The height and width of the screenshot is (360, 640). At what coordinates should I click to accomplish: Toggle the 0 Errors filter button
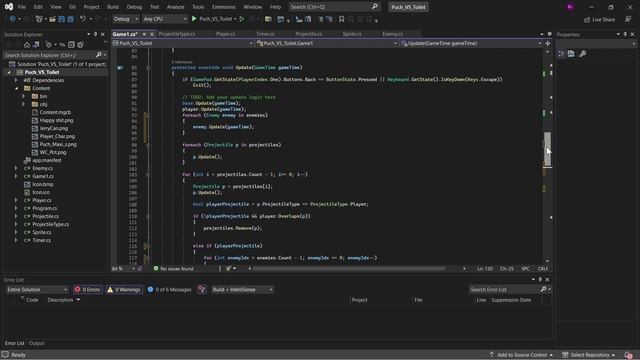tap(87, 289)
